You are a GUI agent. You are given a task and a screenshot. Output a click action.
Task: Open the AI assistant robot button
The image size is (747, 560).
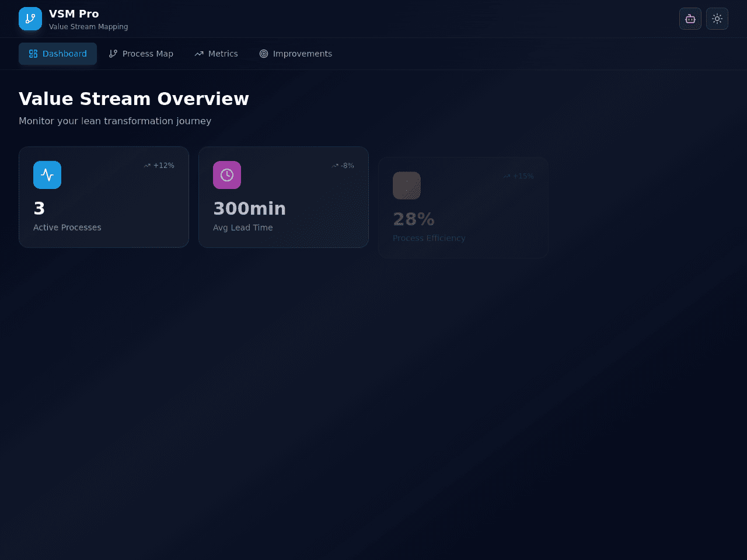[x=690, y=19]
